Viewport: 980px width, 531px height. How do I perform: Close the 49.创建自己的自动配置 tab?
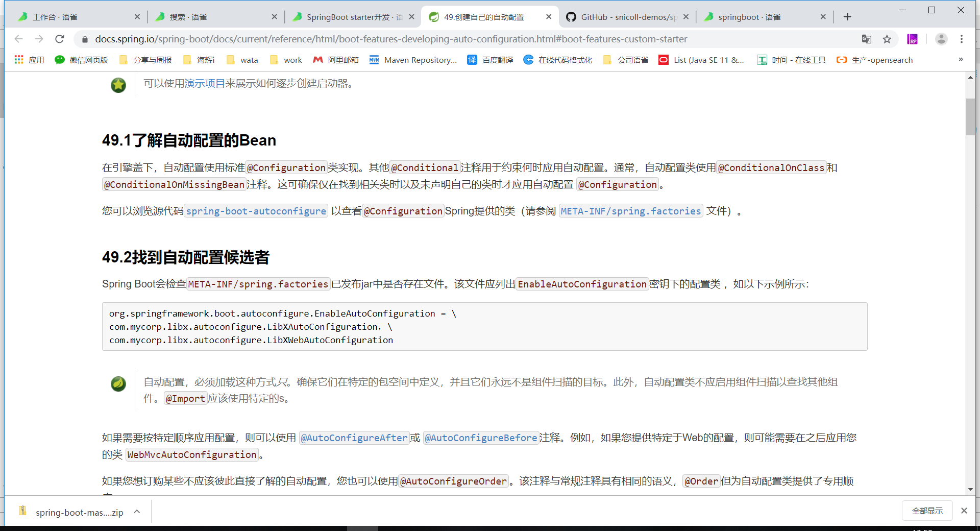point(549,17)
